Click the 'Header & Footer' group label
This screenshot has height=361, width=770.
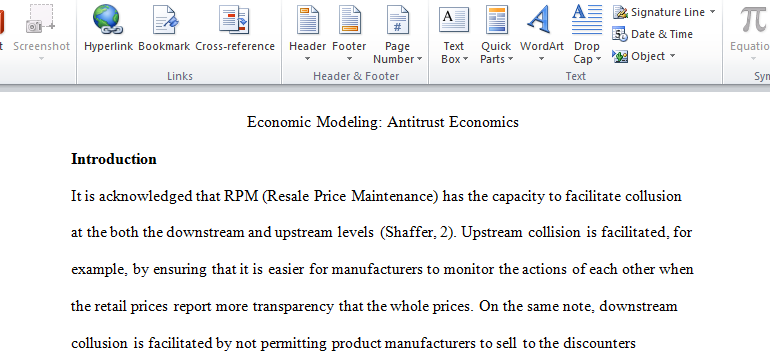pos(356,76)
